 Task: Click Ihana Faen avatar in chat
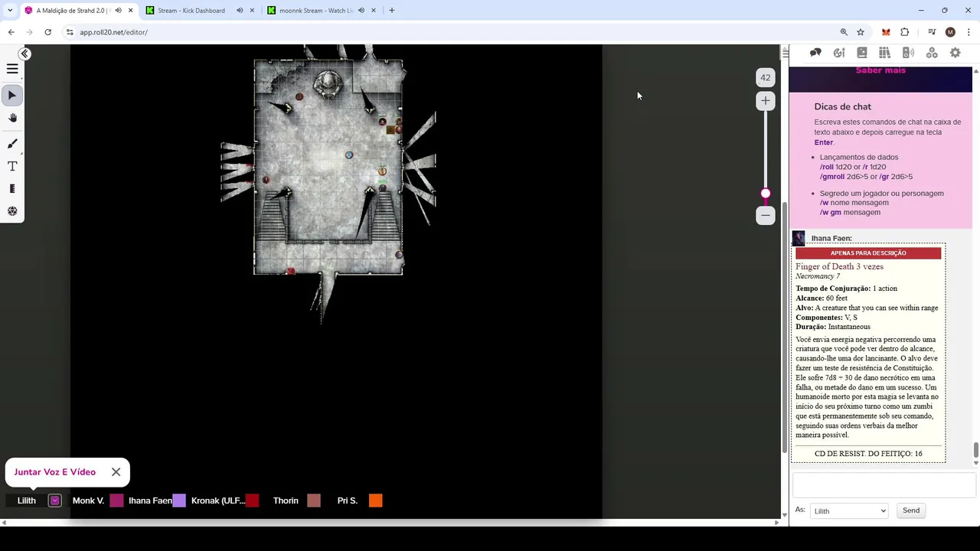[799, 238]
